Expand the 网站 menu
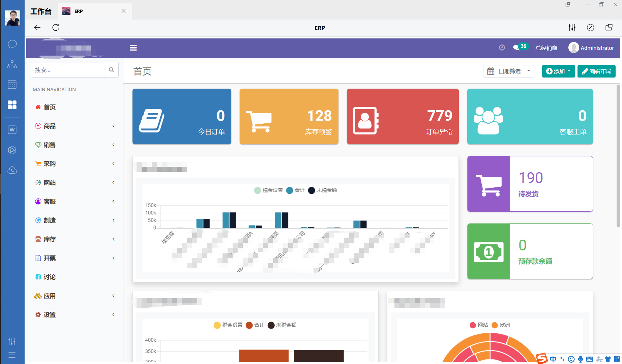The width and height of the screenshot is (622, 364). 74,183
